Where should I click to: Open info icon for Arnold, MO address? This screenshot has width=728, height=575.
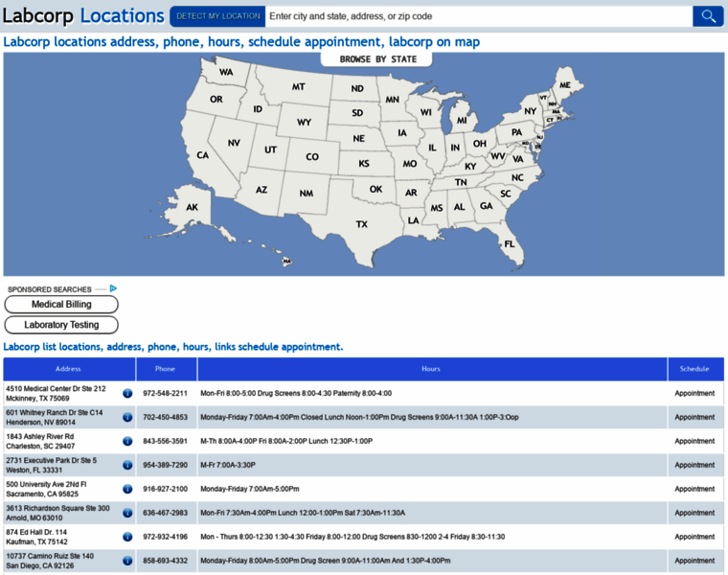pyautogui.click(x=127, y=513)
